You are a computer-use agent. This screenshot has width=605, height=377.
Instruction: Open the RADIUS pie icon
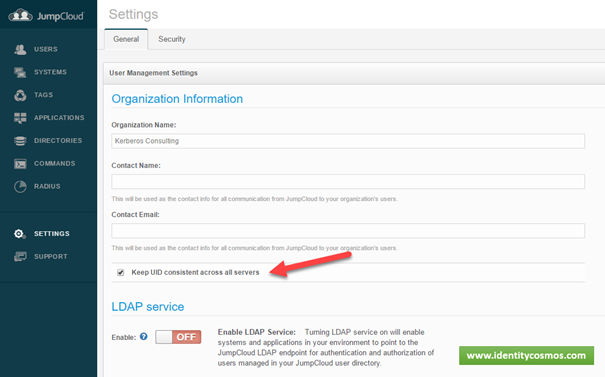pos(20,186)
